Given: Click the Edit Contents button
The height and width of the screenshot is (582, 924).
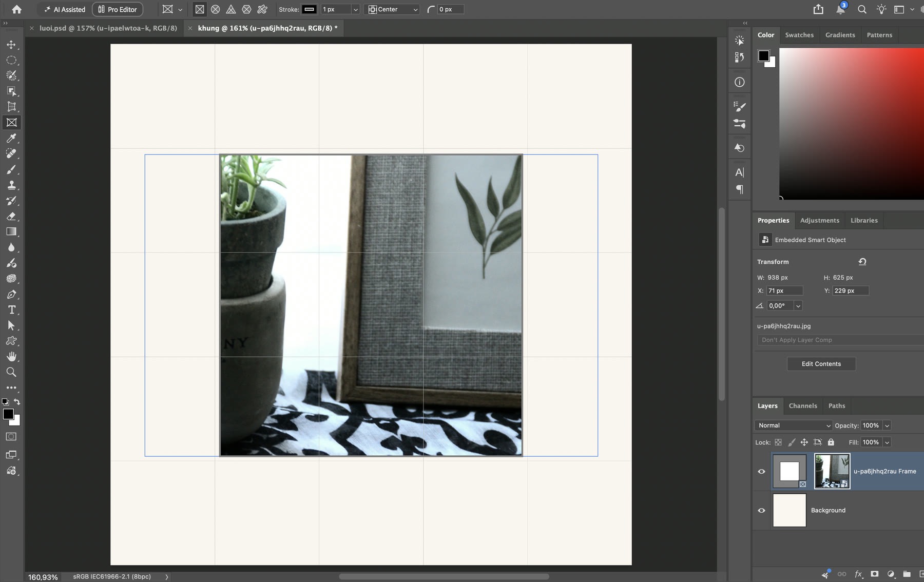Looking at the screenshot, I should point(821,364).
